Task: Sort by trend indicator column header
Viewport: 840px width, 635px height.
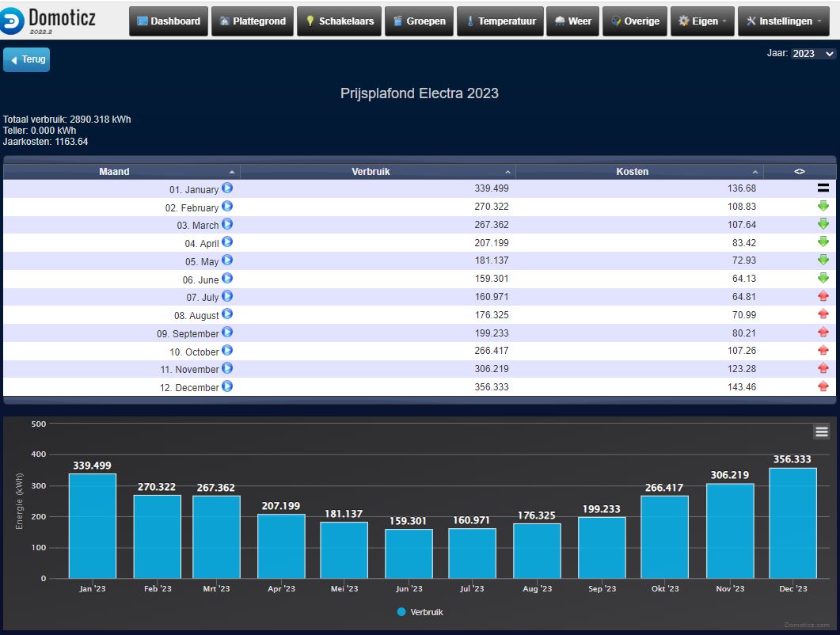Action: (x=800, y=172)
